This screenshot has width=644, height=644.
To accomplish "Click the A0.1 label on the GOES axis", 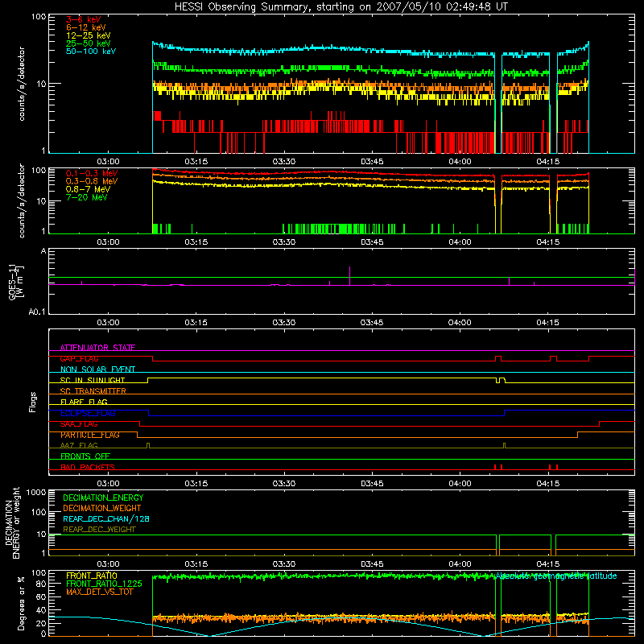I will [x=37, y=312].
